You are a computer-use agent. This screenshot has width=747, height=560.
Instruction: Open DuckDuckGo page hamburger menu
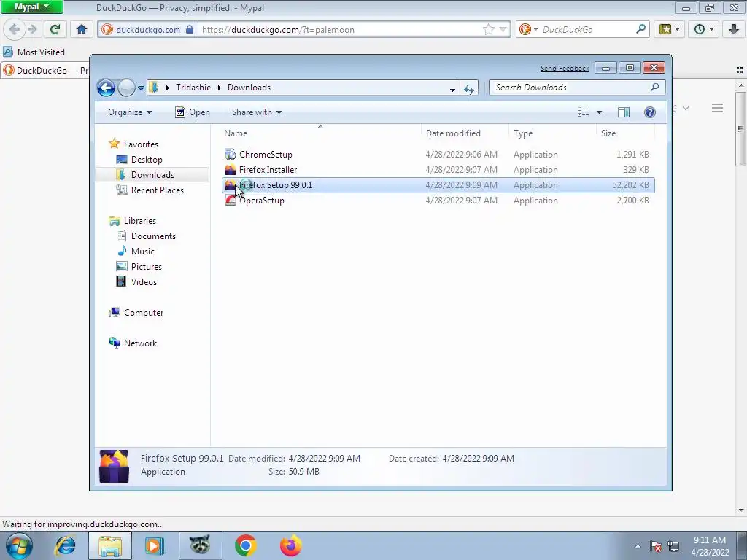click(718, 108)
